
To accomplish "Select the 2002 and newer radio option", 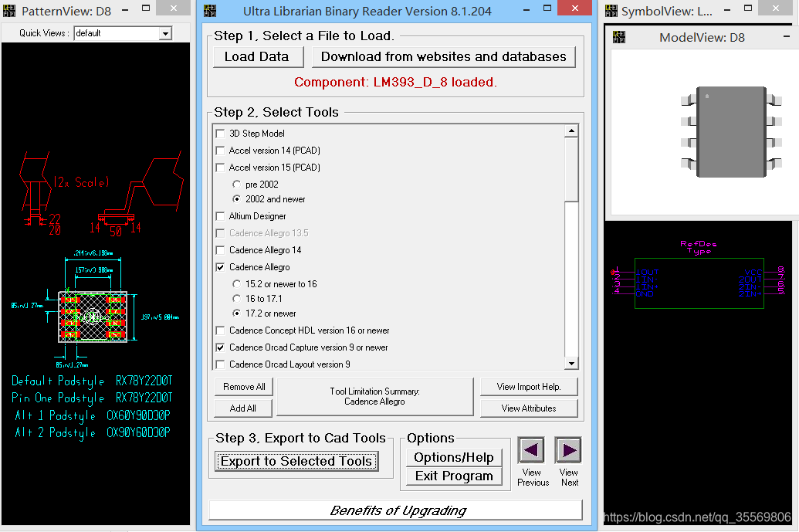I will click(x=236, y=198).
